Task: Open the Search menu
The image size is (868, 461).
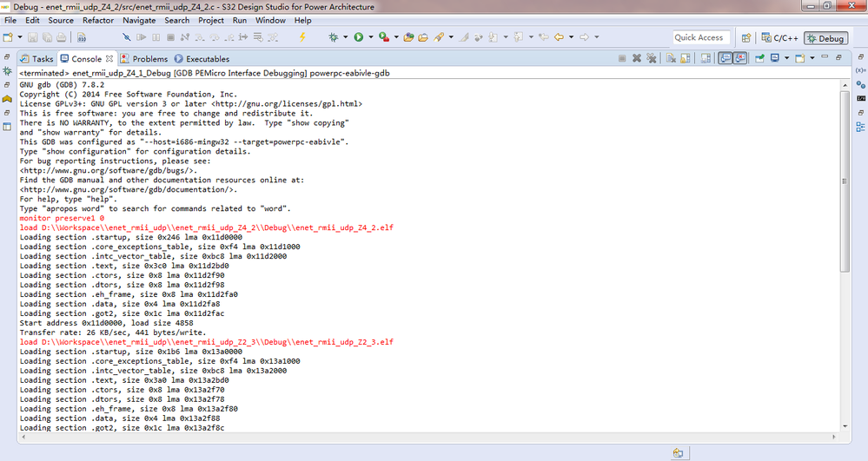Action: (x=177, y=20)
